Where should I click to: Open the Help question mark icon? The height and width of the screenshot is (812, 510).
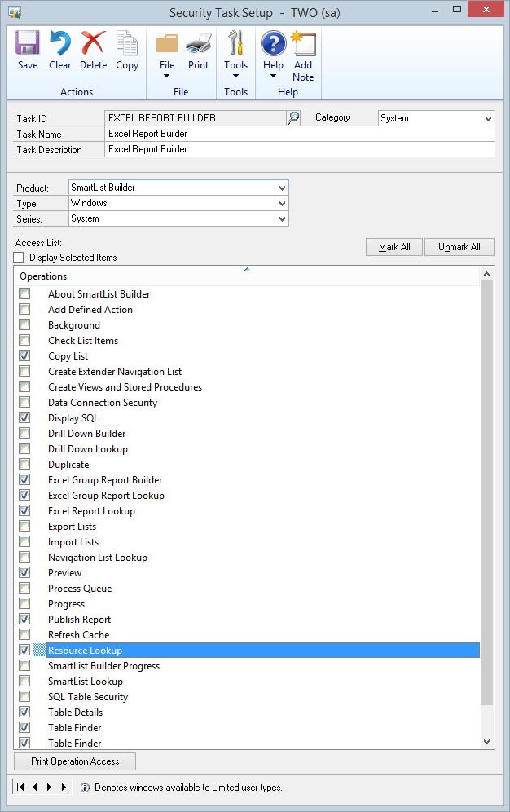273,43
